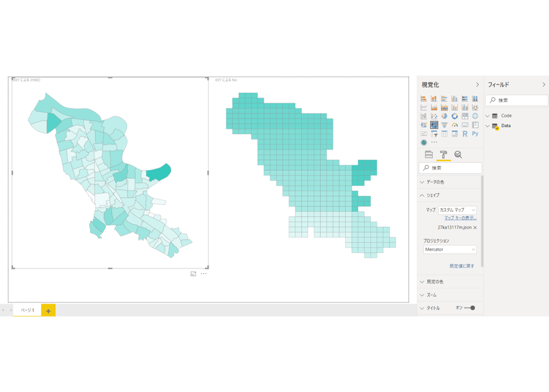Collapse the フィールド pane
Viewport: 549px width, 392px height.
pyautogui.click(x=544, y=85)
